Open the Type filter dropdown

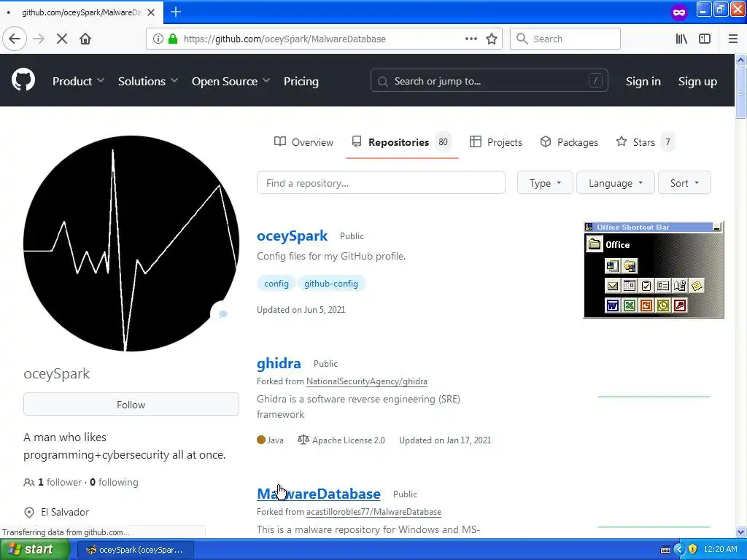click(x=545, y=183)
